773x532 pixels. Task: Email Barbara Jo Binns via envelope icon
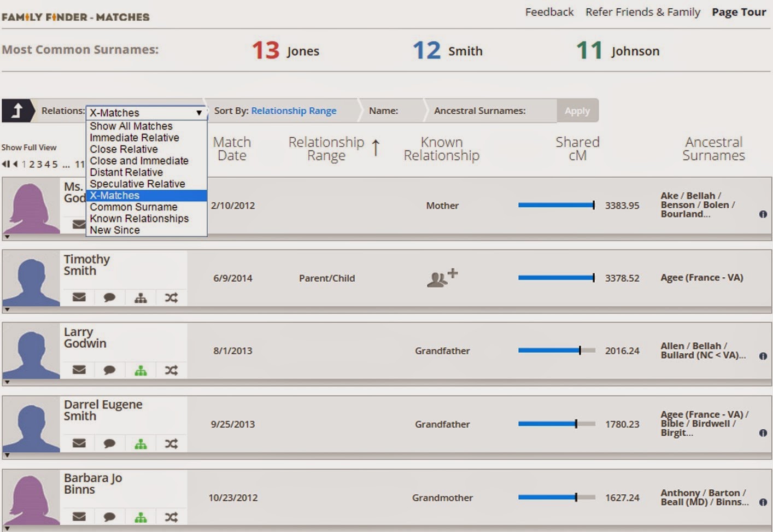pos(79,517)
